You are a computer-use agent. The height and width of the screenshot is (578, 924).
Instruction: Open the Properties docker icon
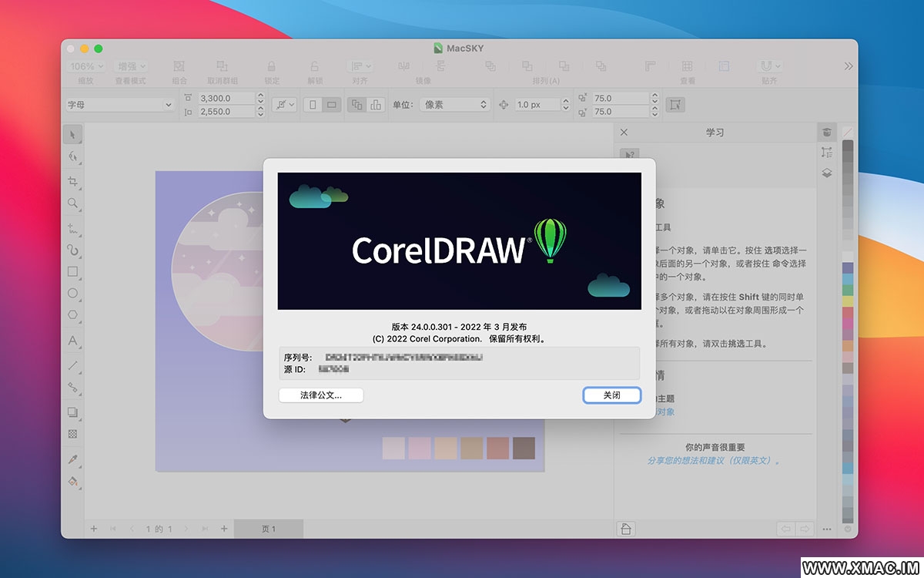tap(826, 153)
